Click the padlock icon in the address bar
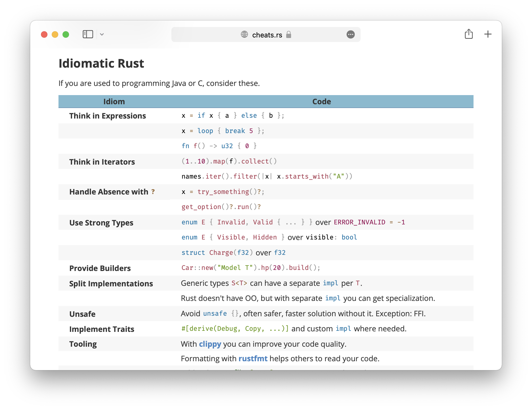The width and height of the screenshot is (532, 410). click(289, 35)
